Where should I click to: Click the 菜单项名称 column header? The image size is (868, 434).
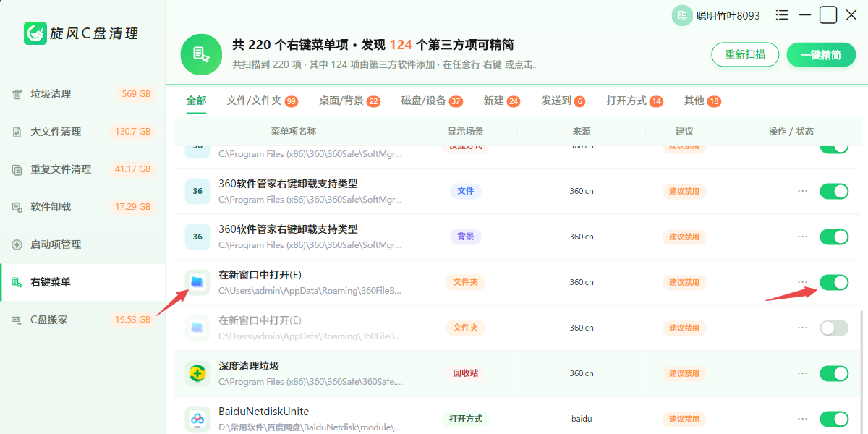tap(293, 131)
